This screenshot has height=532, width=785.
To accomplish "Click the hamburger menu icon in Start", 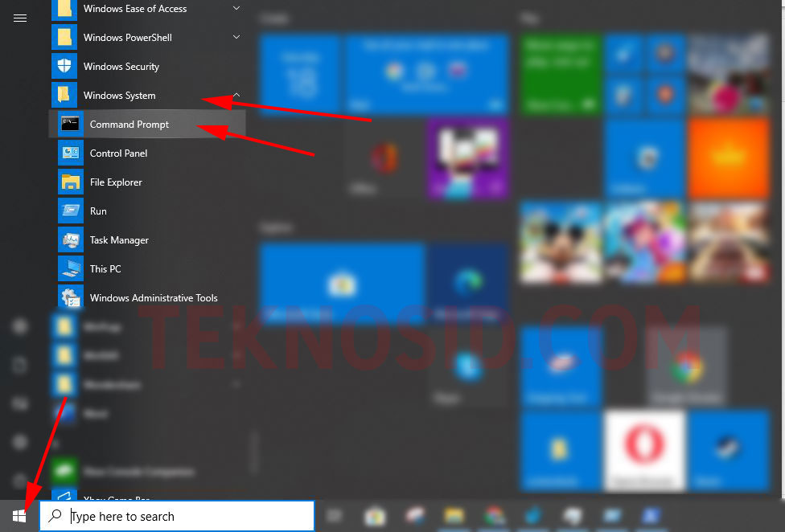I will click(20, 18).
